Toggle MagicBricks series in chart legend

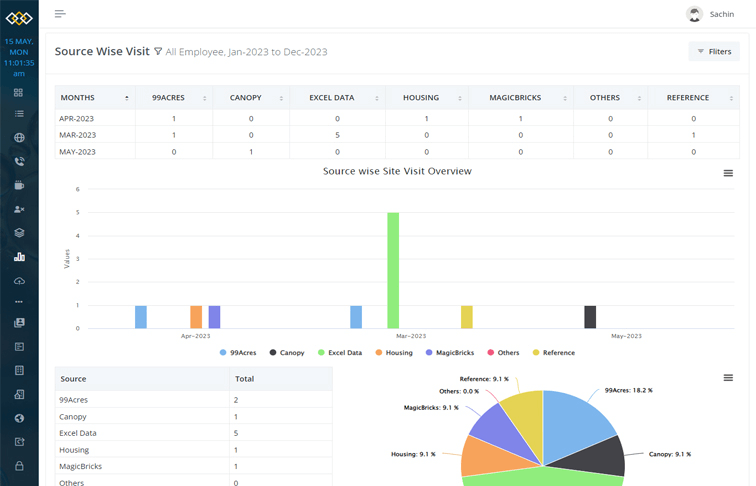click(450, 352)
